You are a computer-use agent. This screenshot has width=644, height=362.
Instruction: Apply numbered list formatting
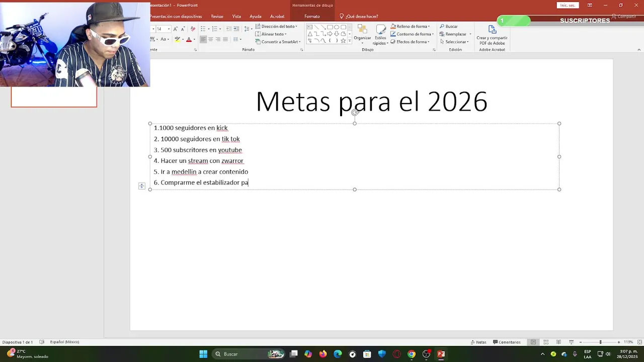(214, 29)
